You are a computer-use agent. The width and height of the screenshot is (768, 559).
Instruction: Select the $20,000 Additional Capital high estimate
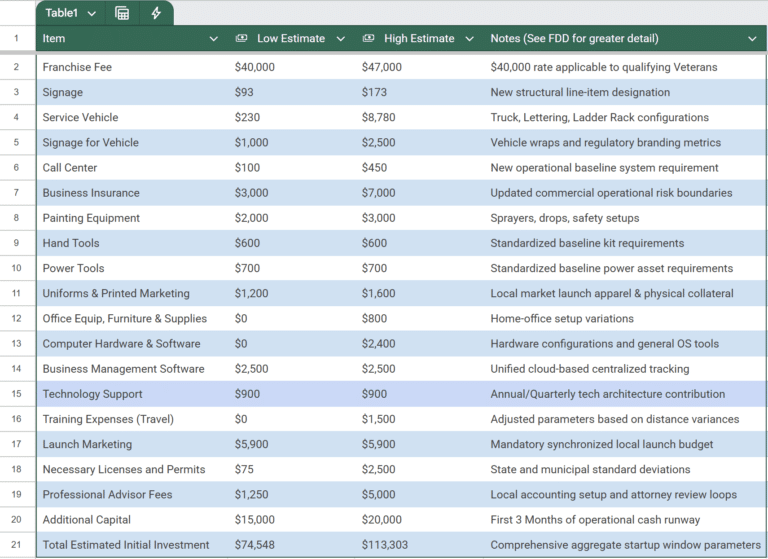click(420, 520)
